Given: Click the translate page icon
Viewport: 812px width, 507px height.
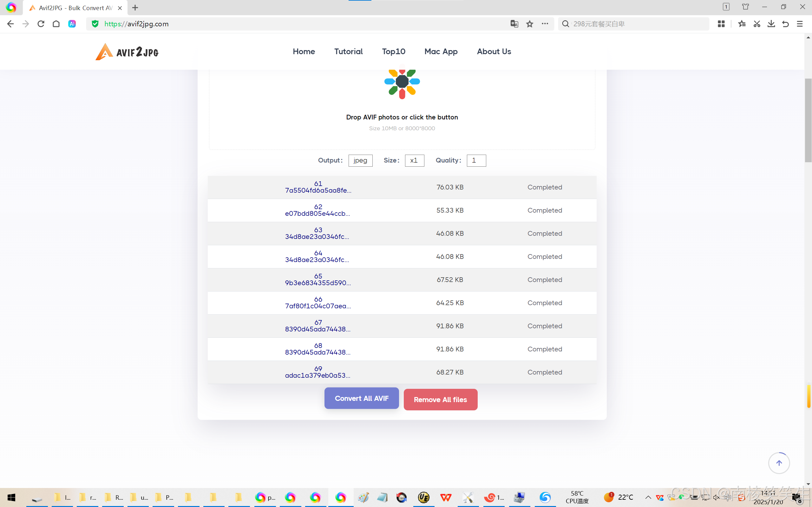Looking at the screenshot, I should click(514, 24).
